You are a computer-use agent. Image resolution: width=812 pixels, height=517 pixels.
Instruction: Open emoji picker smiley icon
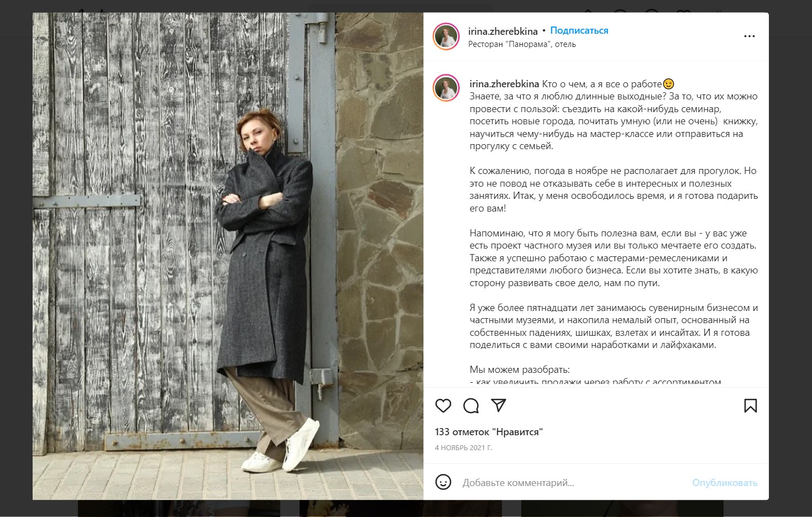pos(443,482)
